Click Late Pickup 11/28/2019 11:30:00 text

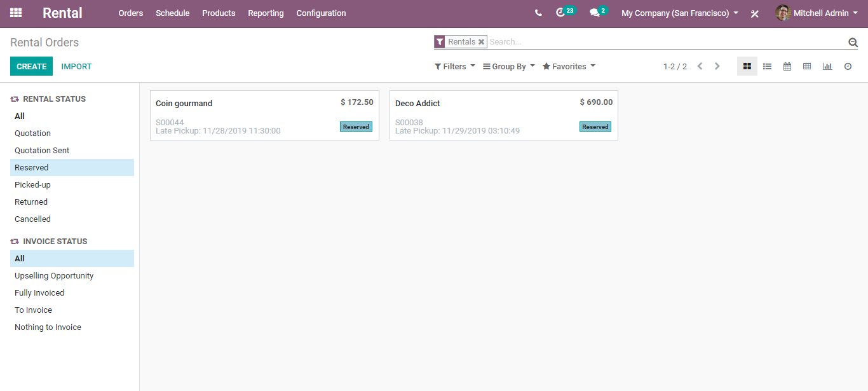tap(218, 131)
